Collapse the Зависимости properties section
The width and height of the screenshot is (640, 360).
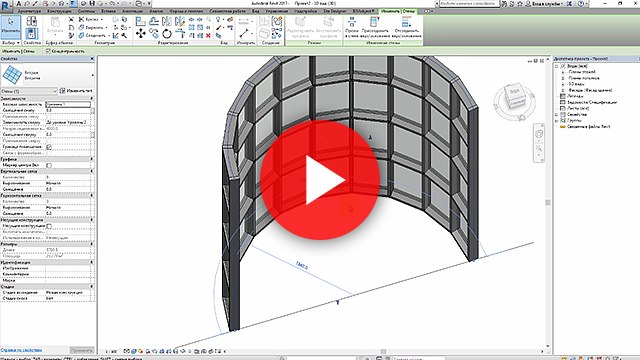91,98
